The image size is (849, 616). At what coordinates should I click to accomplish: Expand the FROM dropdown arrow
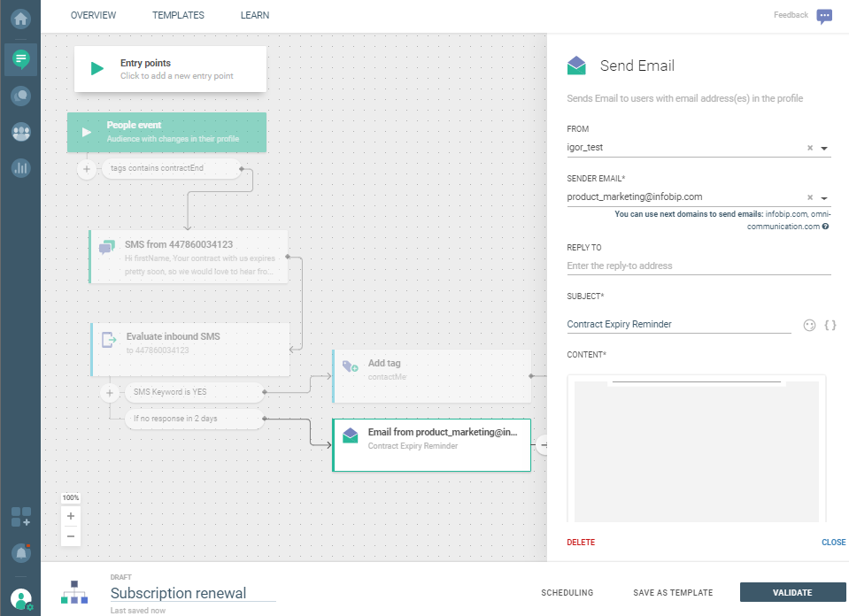pyautogui.click(x=824, y=149)
